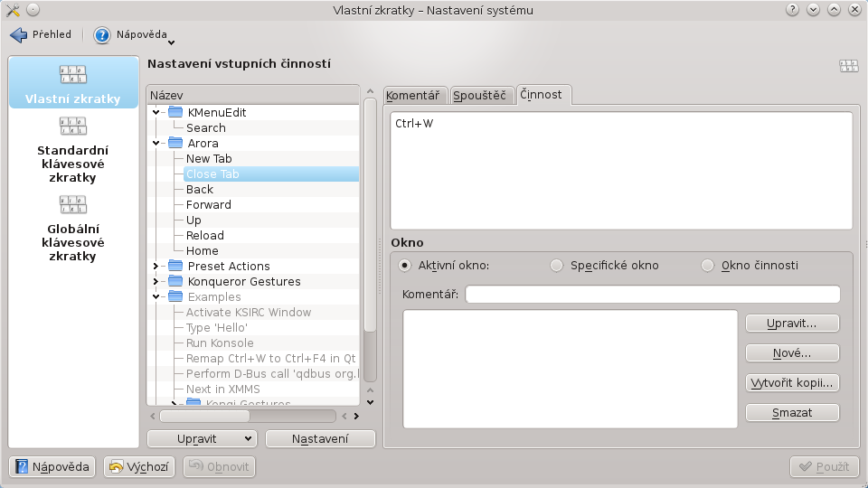The height and width of the screenshot is (488, 868).
Task: Click the keyboard icon at top right
Action: [x=848, y=65]
